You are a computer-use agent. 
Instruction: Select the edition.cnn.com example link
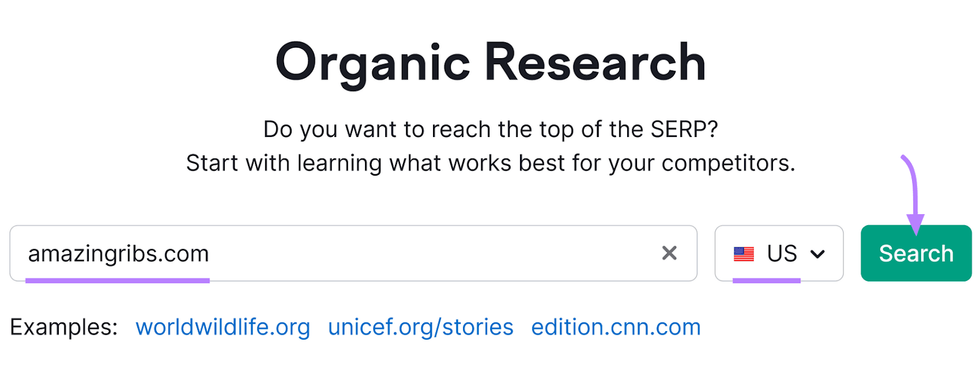616,327
